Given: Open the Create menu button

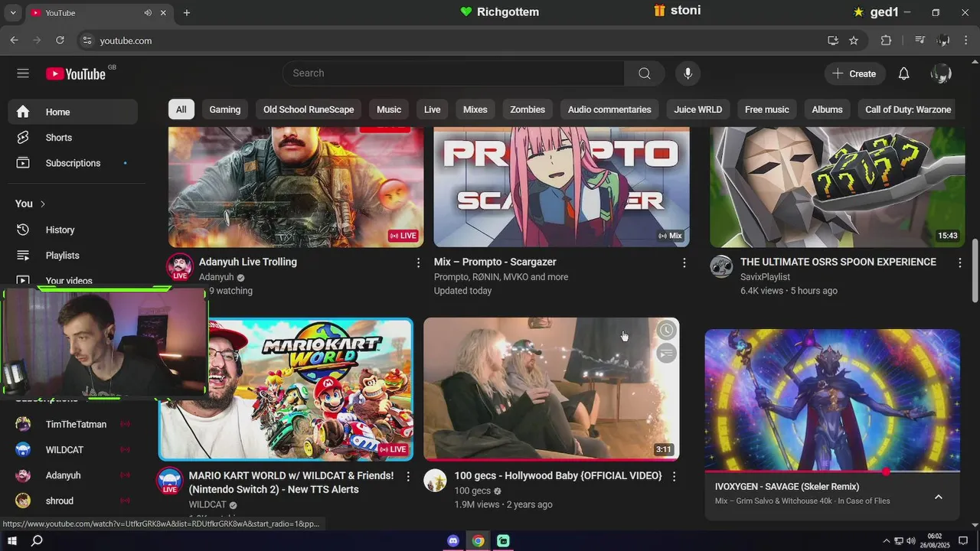Looking at the screenshot, I should pos(854,73).
